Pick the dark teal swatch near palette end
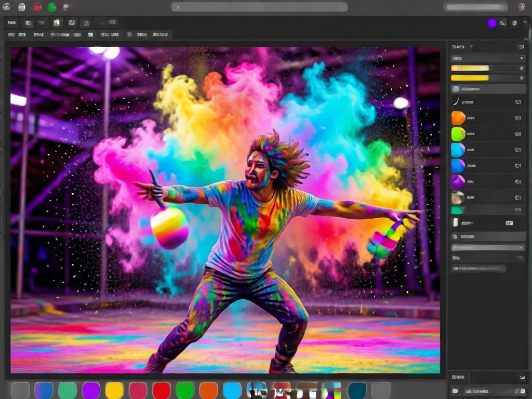This screenshot has width=532, height=399. point(357,390)
